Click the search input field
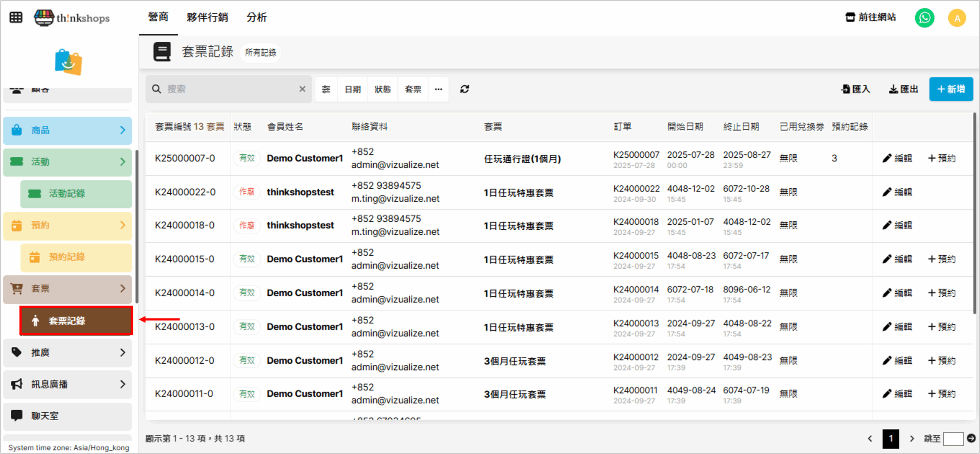This screenshot has width=980, height=454. click(230, 89)
